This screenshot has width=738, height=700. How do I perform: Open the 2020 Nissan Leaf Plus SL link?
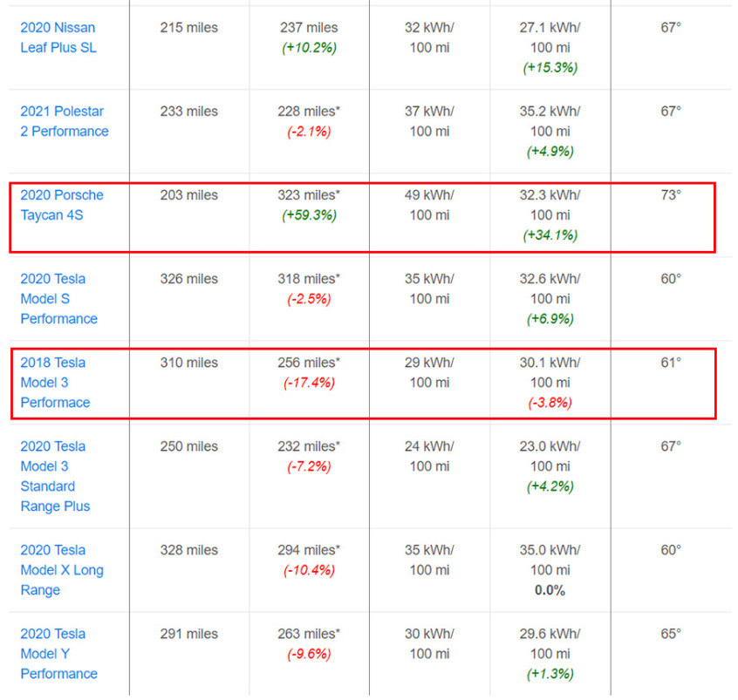click(58, 37)
